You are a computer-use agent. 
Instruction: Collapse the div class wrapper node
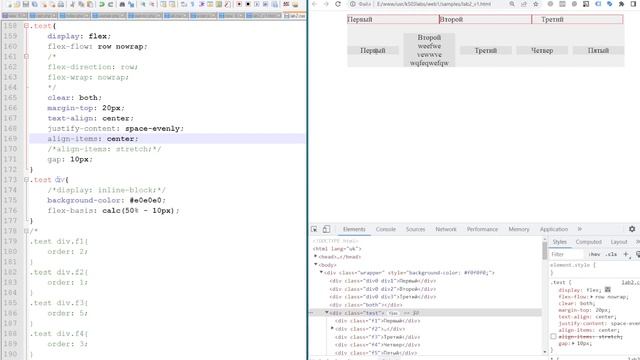tap(321, 272)
